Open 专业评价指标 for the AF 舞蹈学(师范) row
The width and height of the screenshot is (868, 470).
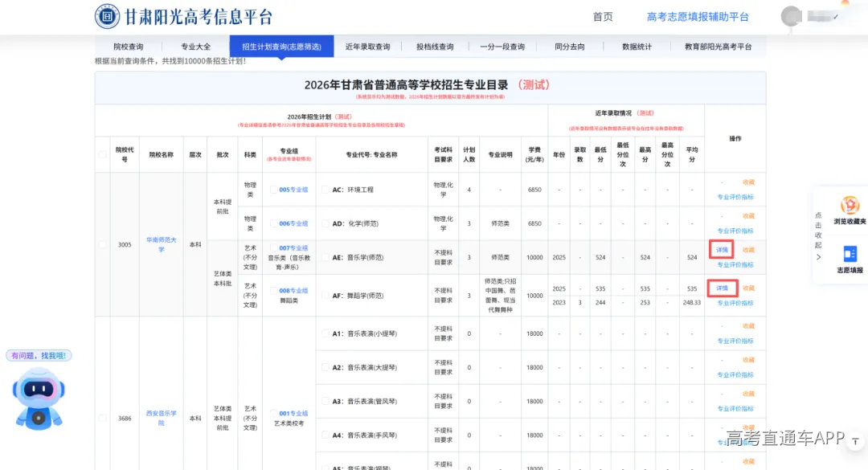(735, 303)
